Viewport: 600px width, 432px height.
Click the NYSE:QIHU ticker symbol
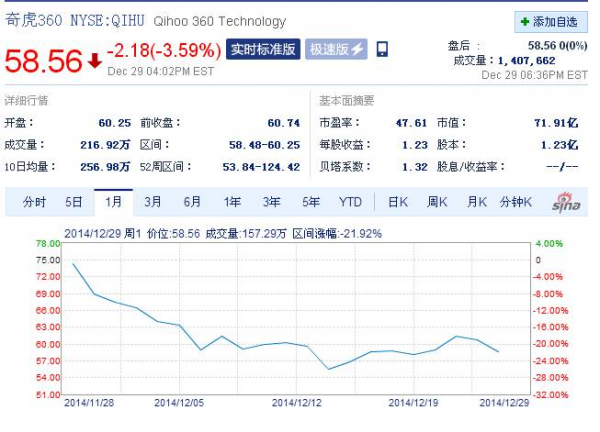click(x=108, y=21)
